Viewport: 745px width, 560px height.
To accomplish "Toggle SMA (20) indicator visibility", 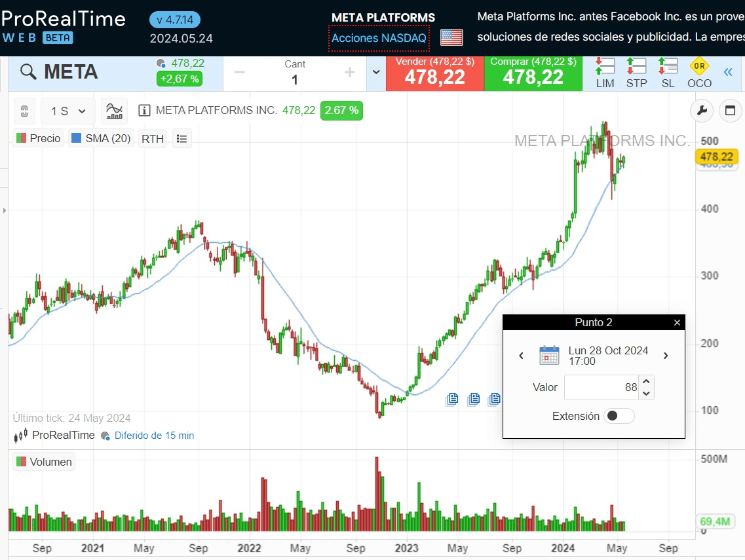I will pos(101,139).
